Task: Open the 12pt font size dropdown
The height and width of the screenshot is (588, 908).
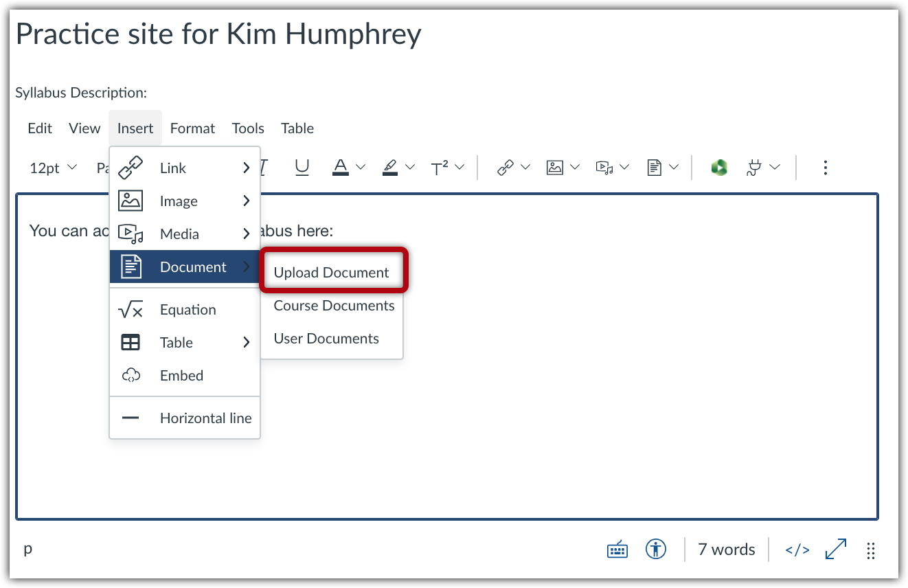Action: coord(53,168)
